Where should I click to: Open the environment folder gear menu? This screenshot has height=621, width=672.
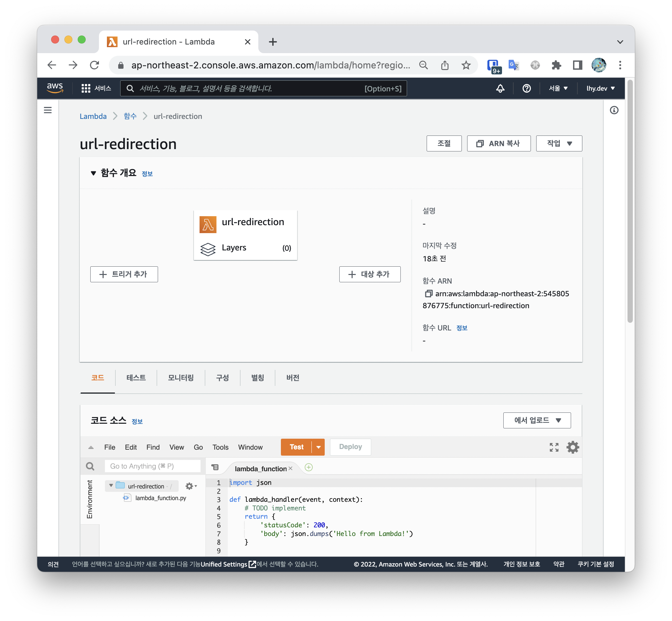coord(191,486)
